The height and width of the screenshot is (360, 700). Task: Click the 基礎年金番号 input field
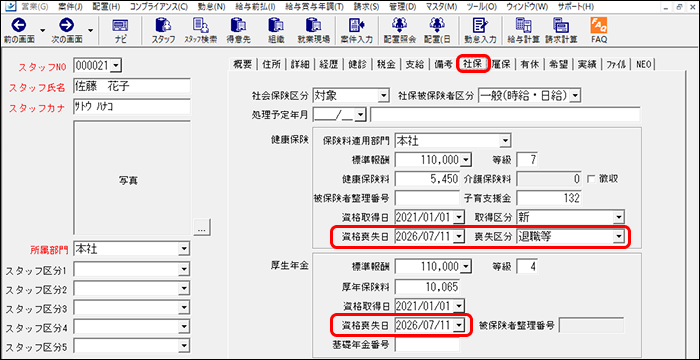click(427, 344)
